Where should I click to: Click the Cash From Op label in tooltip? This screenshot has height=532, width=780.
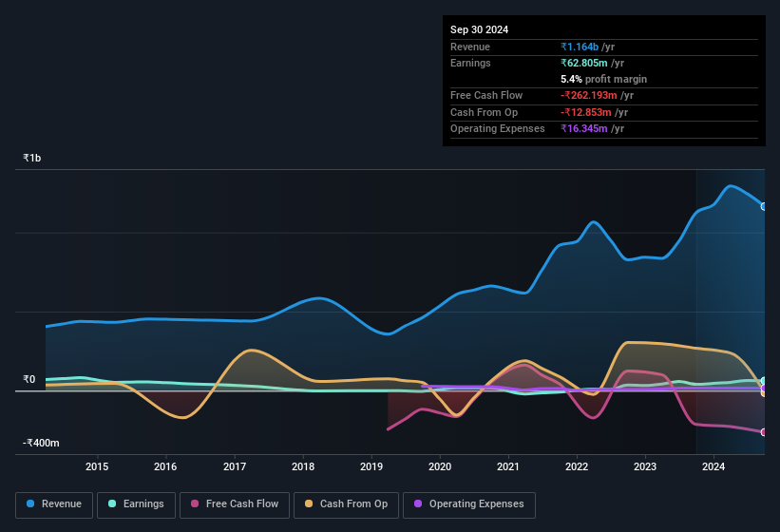(x=484, y=112)
